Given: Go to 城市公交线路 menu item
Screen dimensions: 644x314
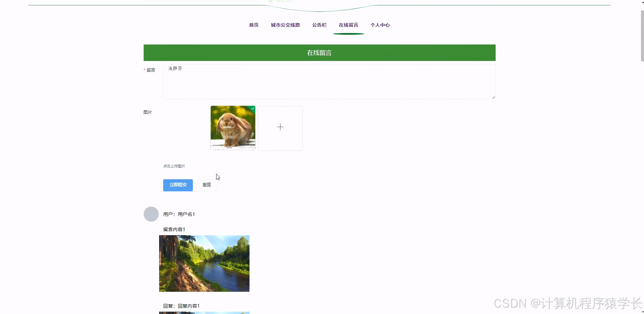Looking at the screenshot, I should point(285,25).
